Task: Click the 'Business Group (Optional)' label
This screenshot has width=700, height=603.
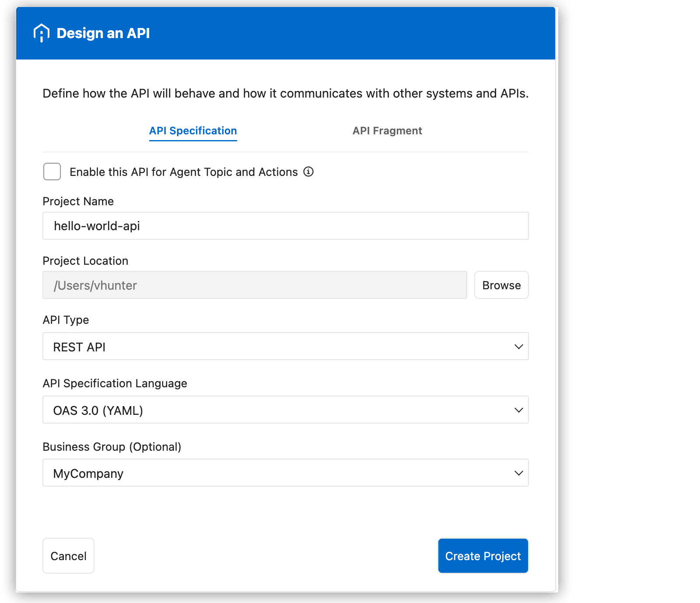Action: coord(112,447)
